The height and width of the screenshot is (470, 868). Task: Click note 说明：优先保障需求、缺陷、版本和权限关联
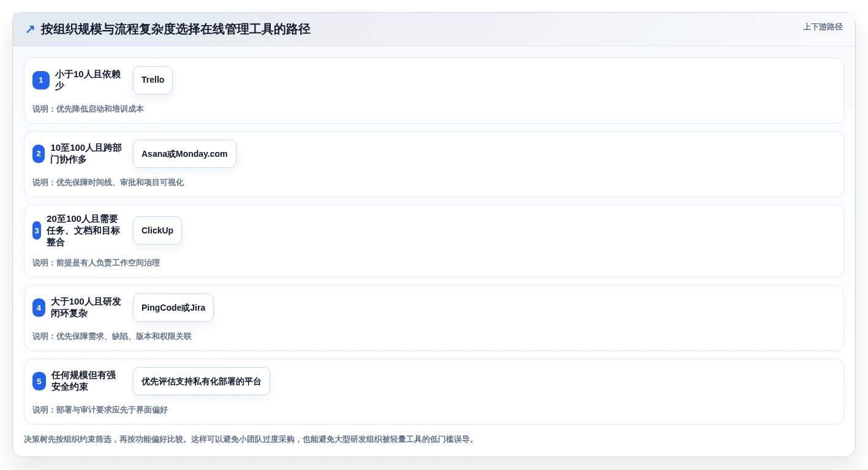(x=112, y=336)
